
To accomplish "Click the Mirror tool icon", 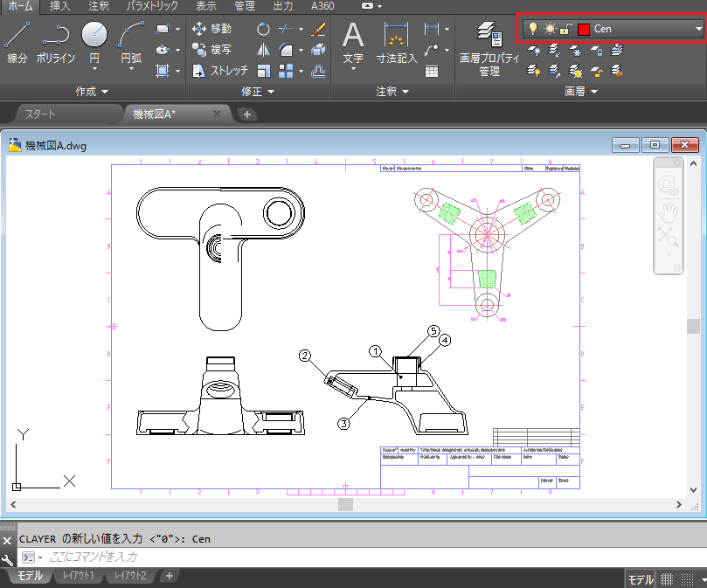I will click(263, 50).
